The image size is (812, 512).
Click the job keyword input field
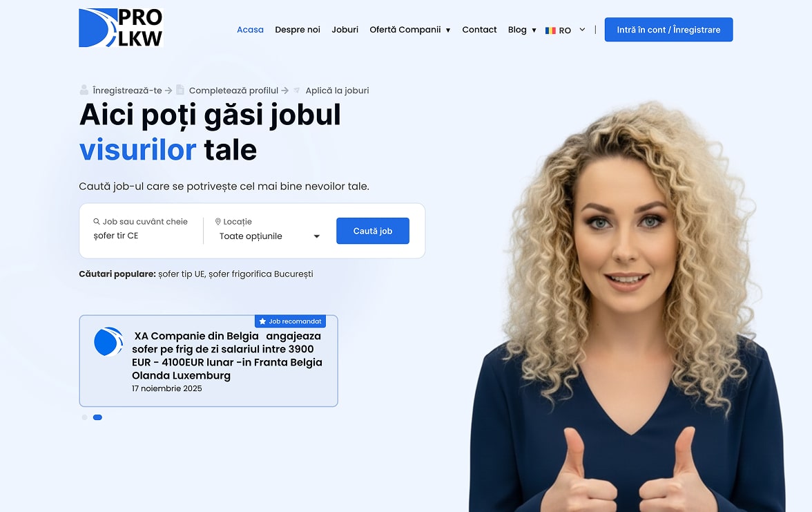(x=146, y=236)
